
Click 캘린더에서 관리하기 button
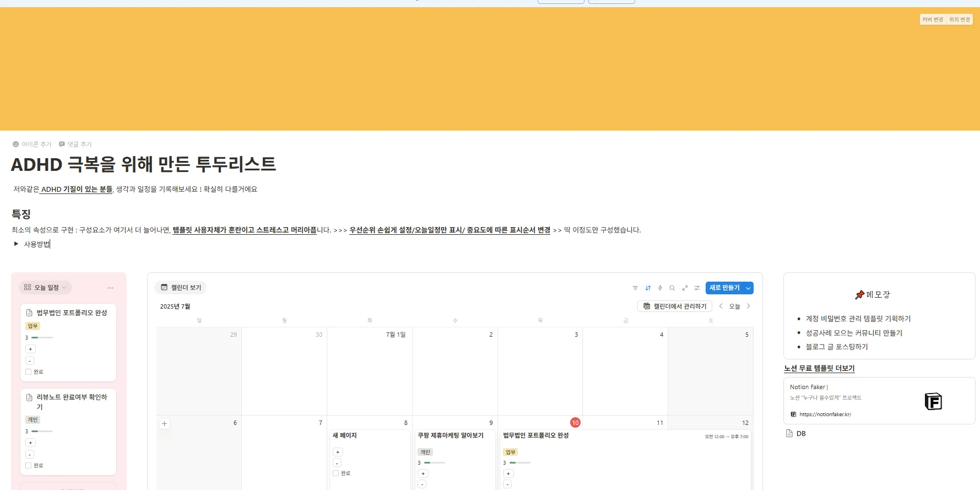pyautogui.click(x=675, y=306)
